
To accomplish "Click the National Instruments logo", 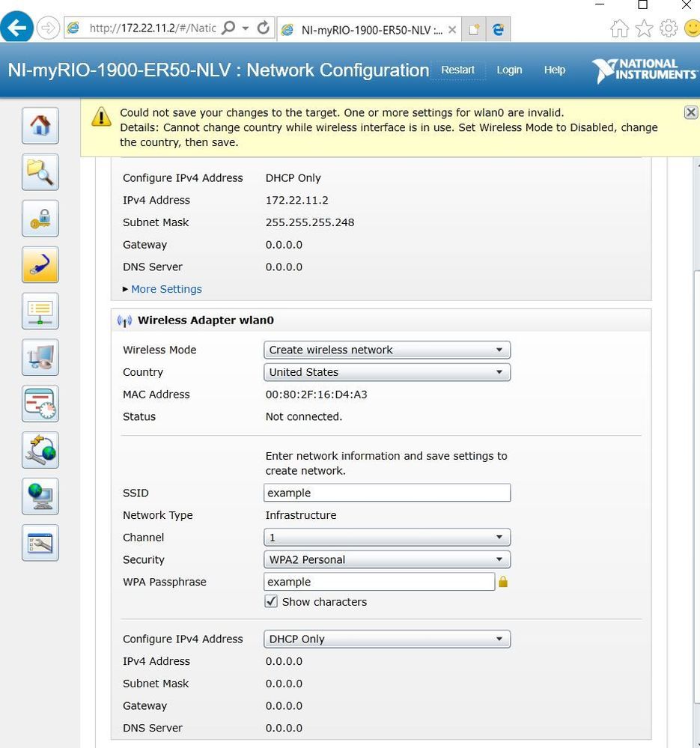I will point(645,70).
